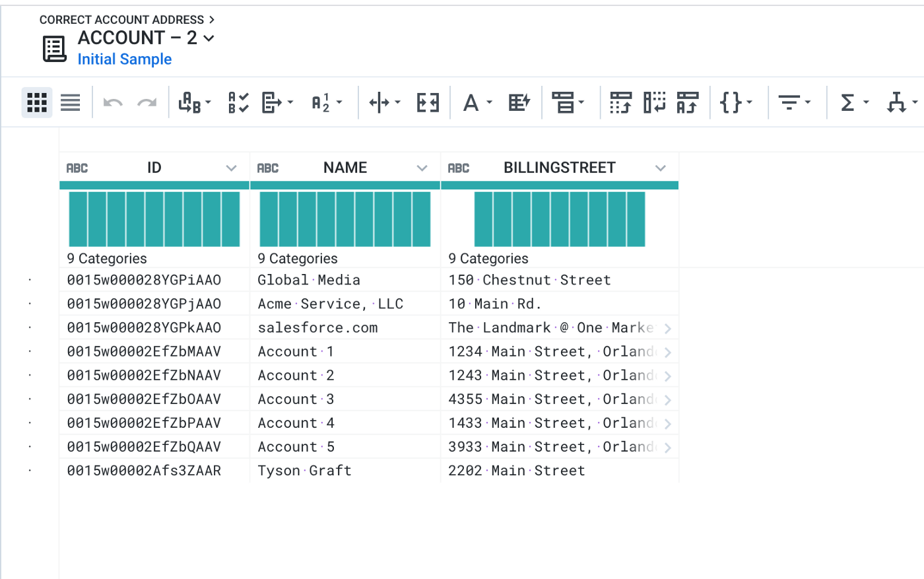924x579 pixels.
Task: Switch to grid view icon
Action: pos(37,102)
